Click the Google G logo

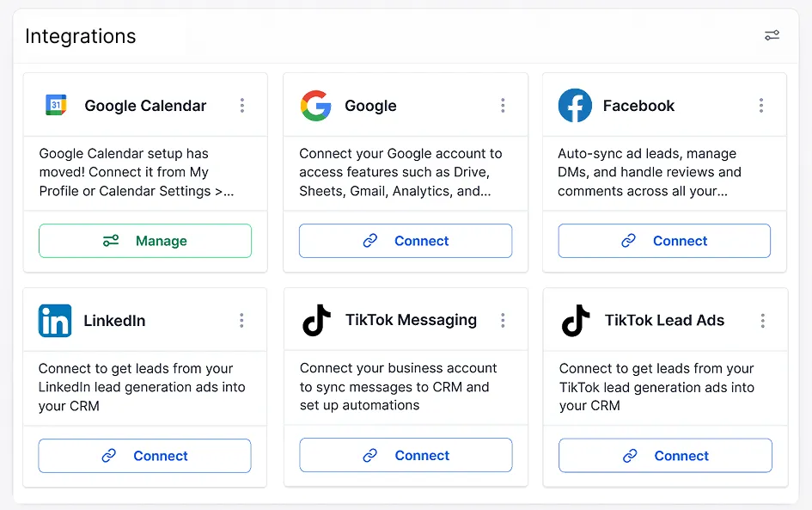click(x=316, y=106)
